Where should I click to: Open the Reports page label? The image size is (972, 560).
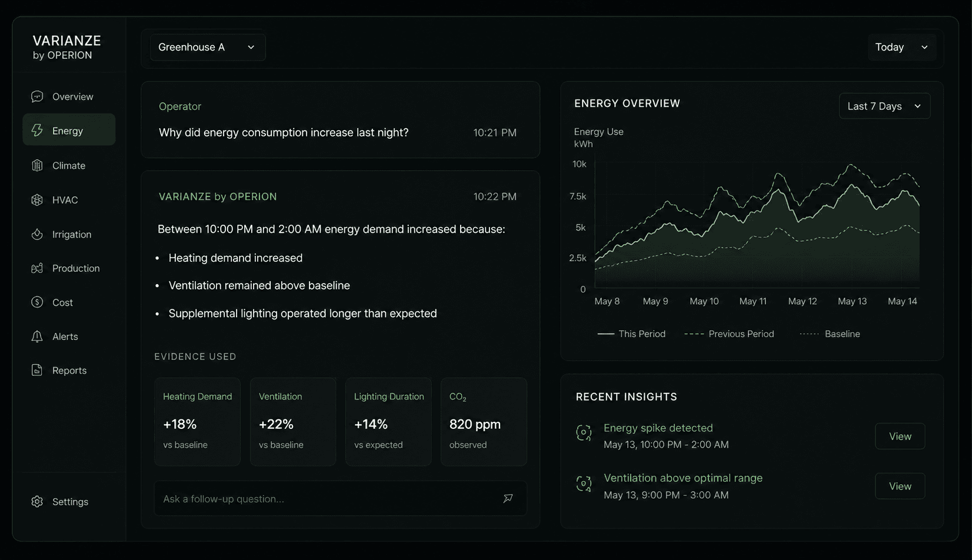[69, 371]
